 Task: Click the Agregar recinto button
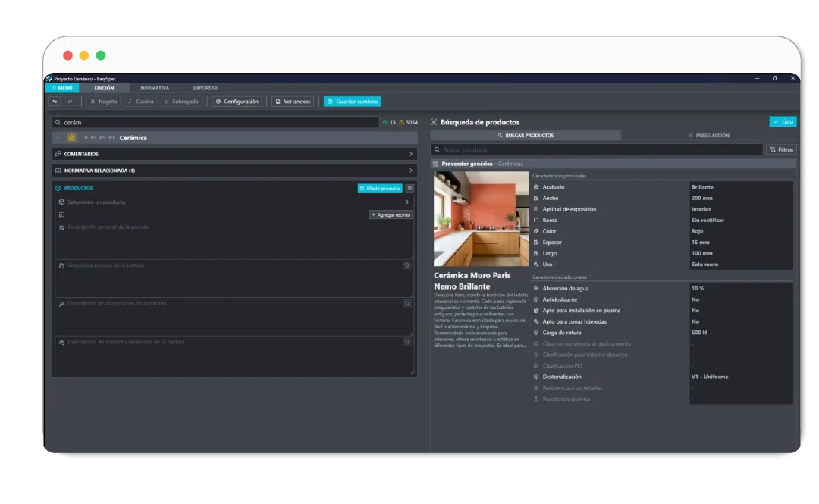click(x=391, y=214)
